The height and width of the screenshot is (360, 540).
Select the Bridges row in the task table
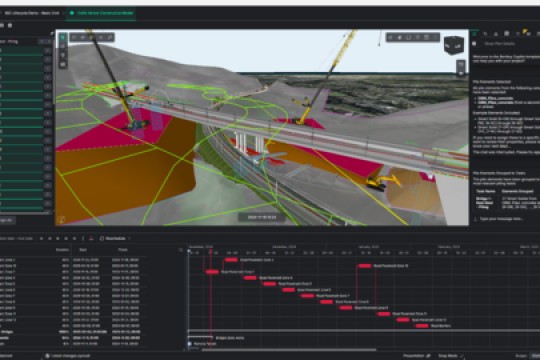point(73,332)
